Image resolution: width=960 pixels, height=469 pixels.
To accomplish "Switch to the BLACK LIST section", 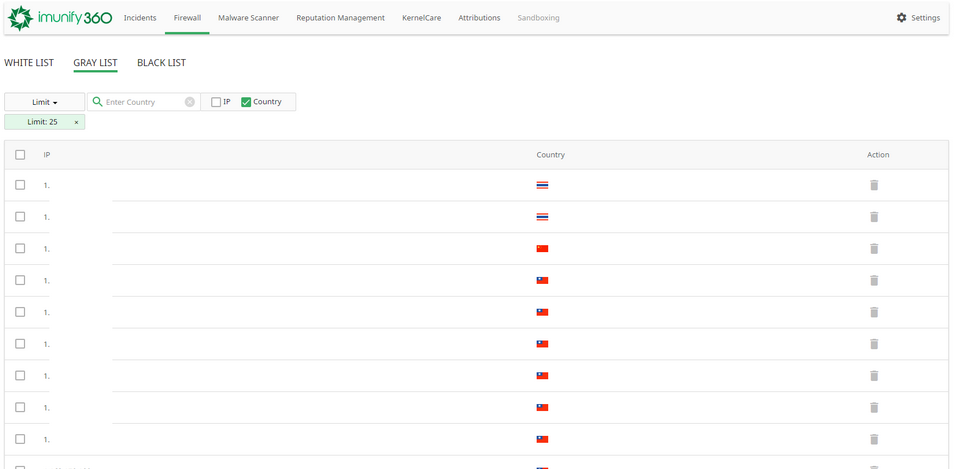I will [x=161, y=63].
